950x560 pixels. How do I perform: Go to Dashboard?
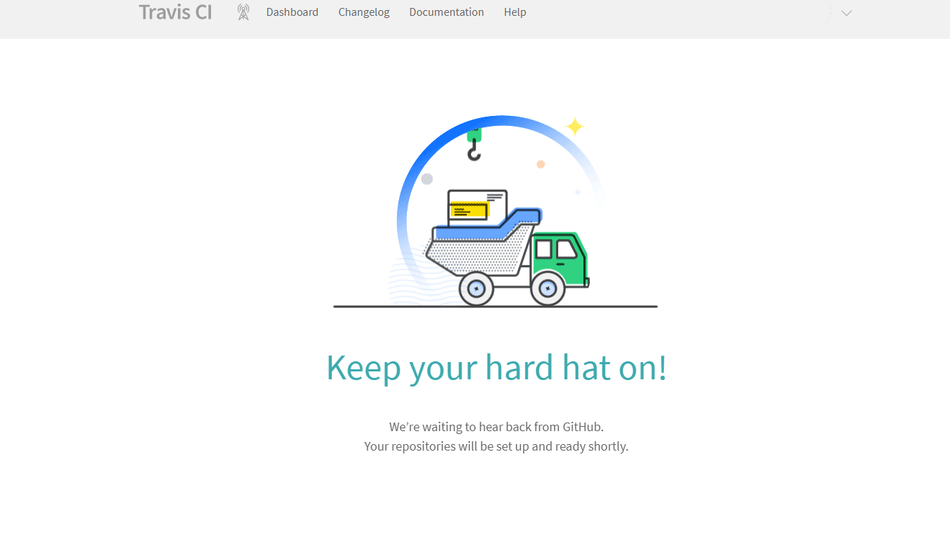coord(292,12)
